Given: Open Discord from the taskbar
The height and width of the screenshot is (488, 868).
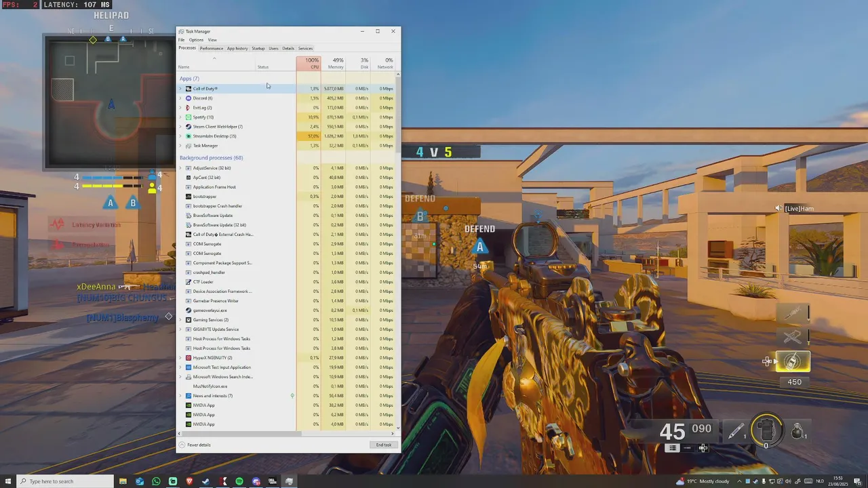Looking at the screenshot, I should [256, 481].
